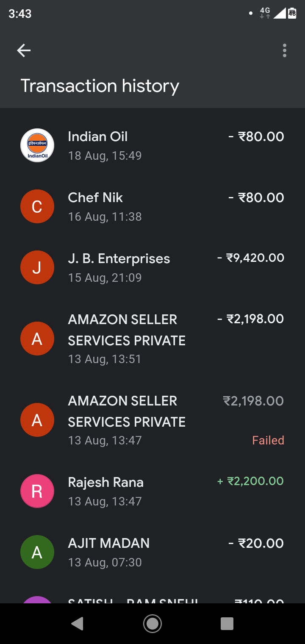Tap the Chef Nik 'C' avatar
This screenshot has height=644, width=305.
37,206
